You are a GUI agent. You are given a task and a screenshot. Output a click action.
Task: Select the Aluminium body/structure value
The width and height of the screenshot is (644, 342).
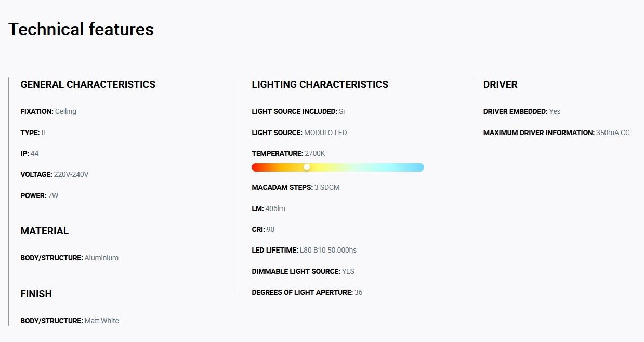[101, 258]
